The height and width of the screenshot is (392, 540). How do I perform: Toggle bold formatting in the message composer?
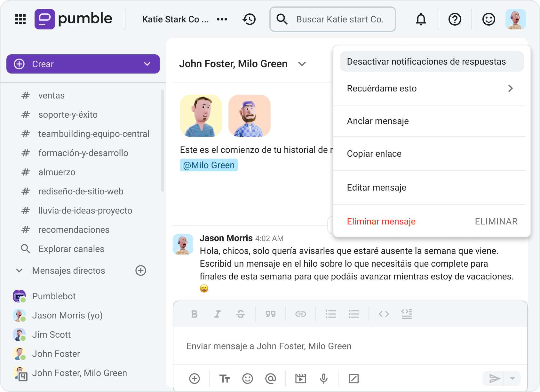[194, 314]
